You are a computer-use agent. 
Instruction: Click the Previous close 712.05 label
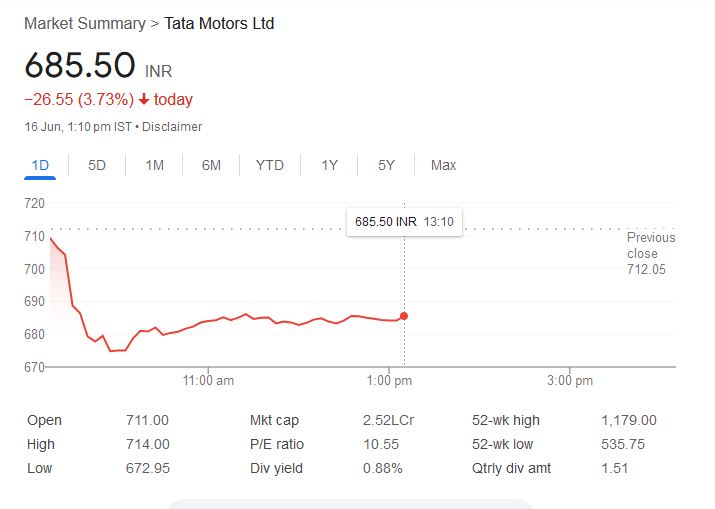(x=650, y=253)
